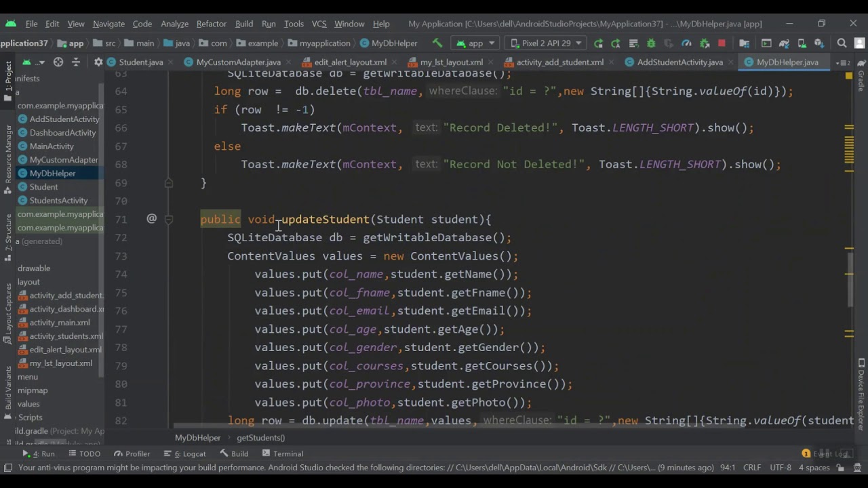Open the Navigate menu

108,24
